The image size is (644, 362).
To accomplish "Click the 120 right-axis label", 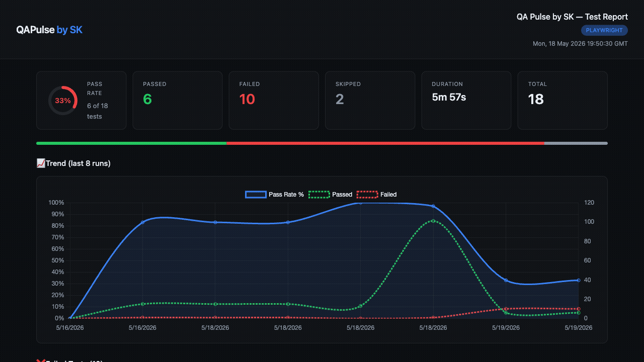I will pos(589,203).
